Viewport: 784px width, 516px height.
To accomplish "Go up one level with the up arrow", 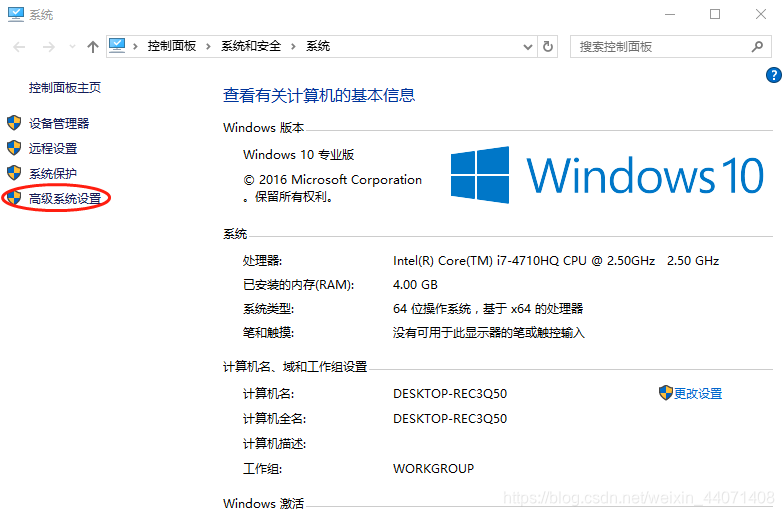I will (x=92, y=47).
